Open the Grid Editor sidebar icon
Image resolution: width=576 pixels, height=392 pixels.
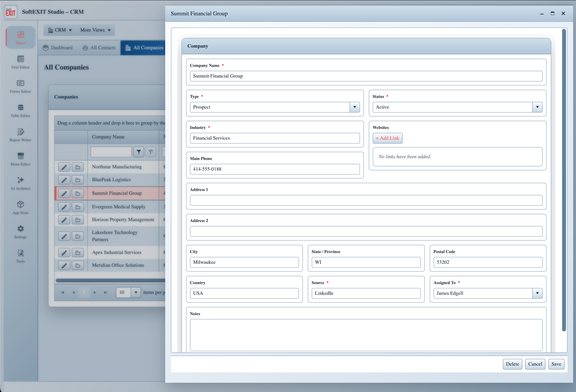[x=20, y=62]
